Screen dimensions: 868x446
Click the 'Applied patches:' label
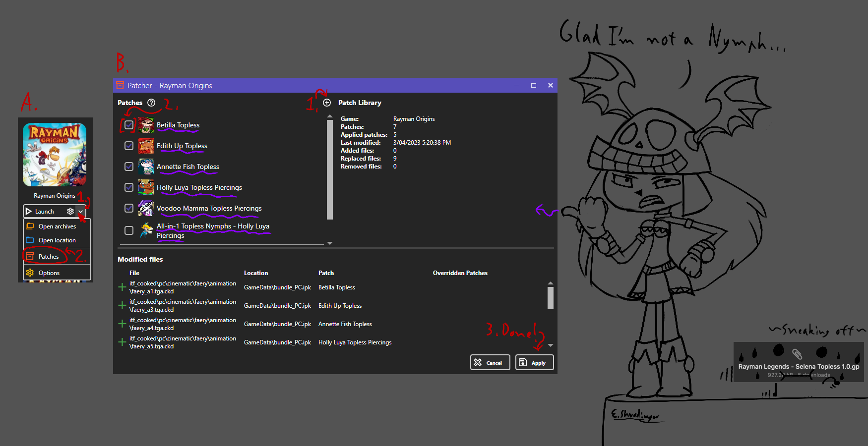[x=364, y=135]
